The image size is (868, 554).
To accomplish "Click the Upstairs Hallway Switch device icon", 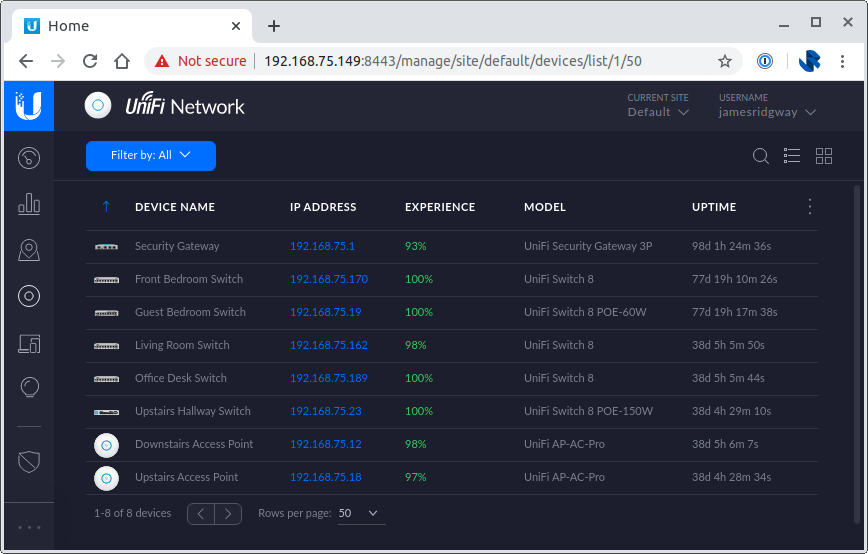I will tap(106, 412).
